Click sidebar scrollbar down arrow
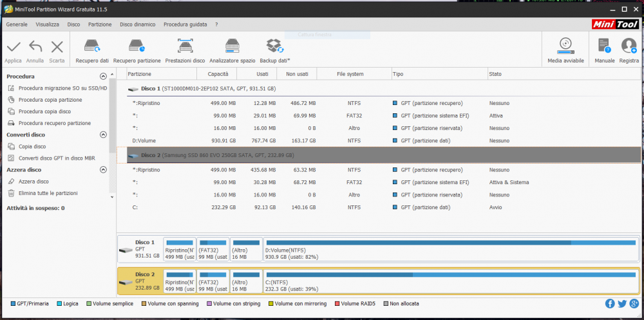 pos(113,197)
